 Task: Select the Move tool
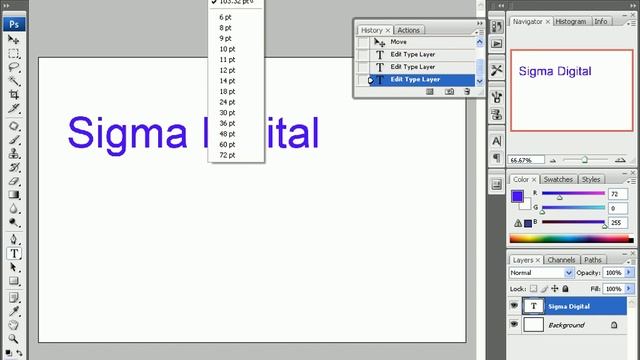pyautogui.click(x=13, y=40)
